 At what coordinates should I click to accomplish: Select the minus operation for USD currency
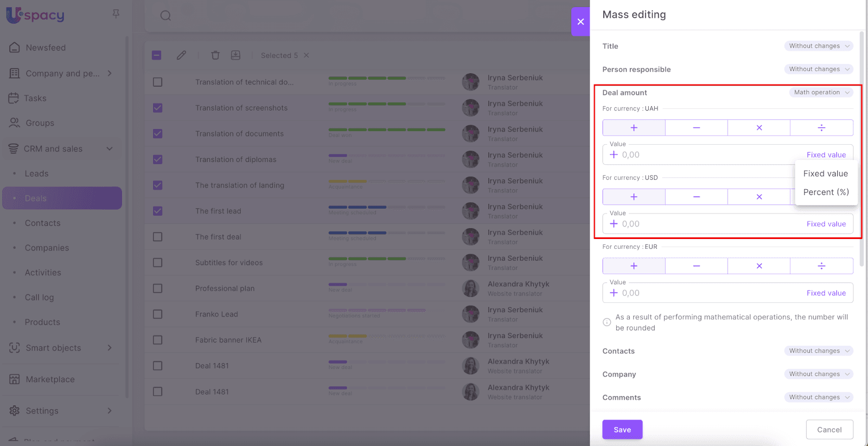(696, 197)
